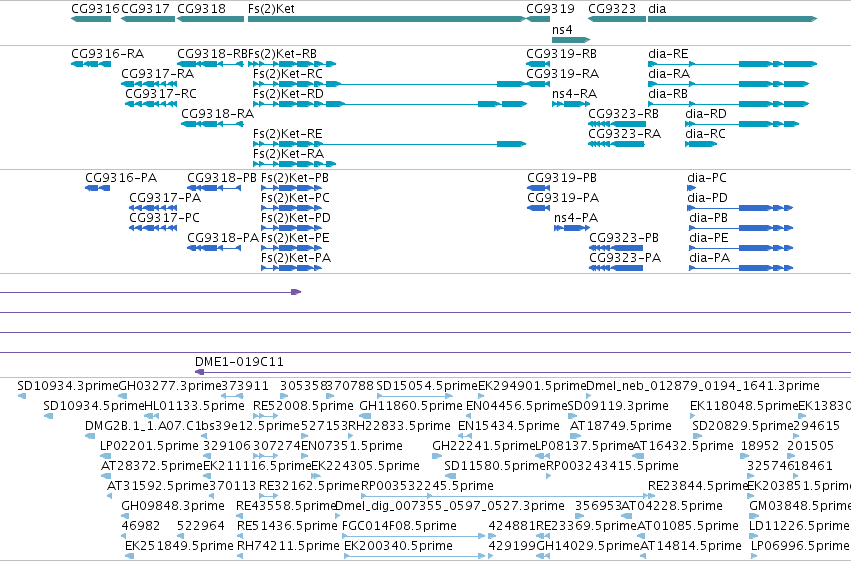
Task: Click the Fs(2)Ket-RD transcript label
Action: coord(288,94)
